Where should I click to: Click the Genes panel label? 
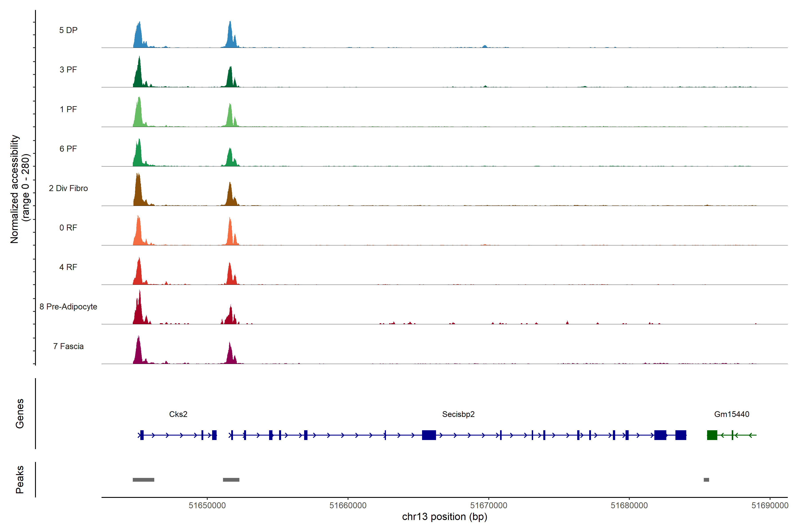point(20,414)
